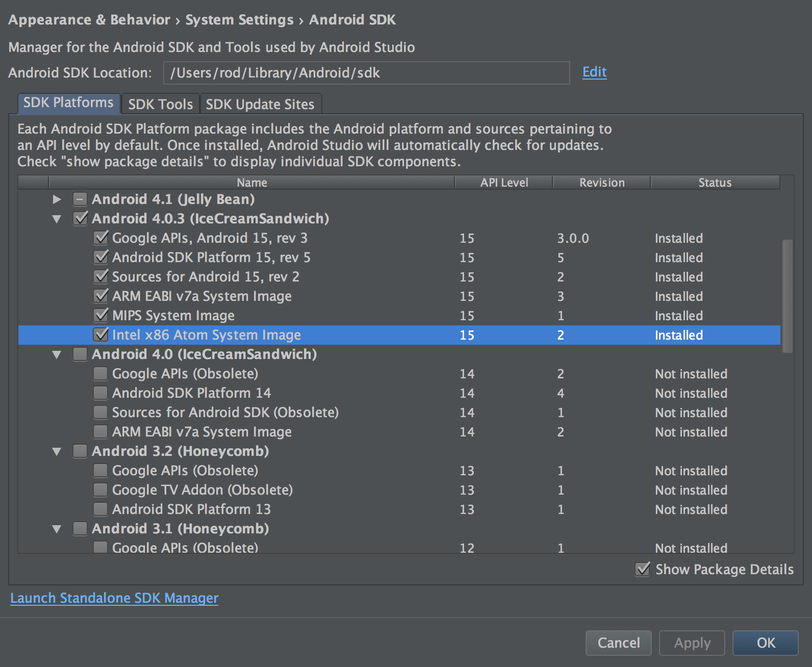Image resolution: width=812 pixels, height=667 pixels.
Task: Open the SDK Update Sites tab
Action: [x=260, y=104]
